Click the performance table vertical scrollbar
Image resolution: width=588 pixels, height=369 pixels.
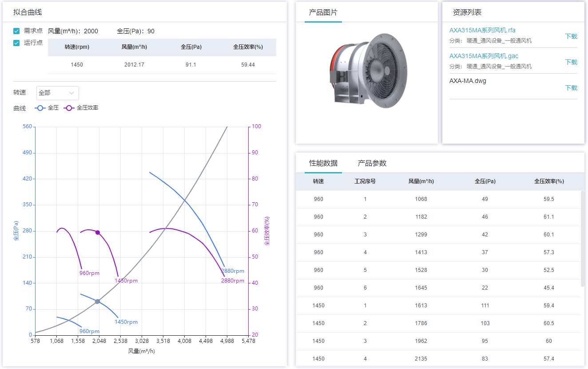tap(583, 239)
